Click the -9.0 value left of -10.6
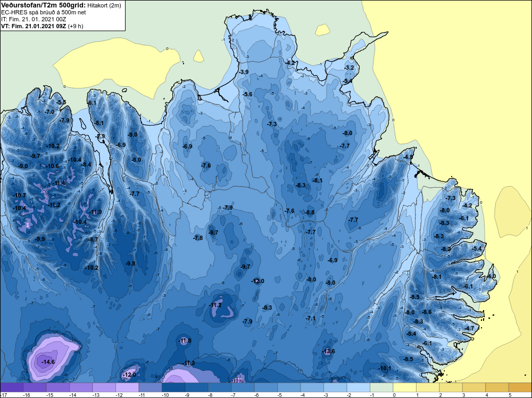532x398 pixels. [23, 166]
